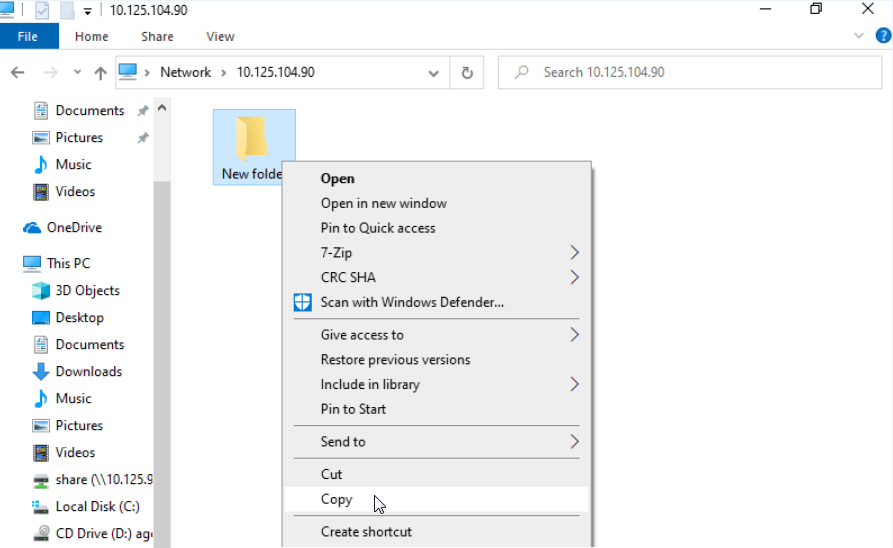Click the pin icon beside Documents
Screen dimensions: 893x548
coord(143,111)
